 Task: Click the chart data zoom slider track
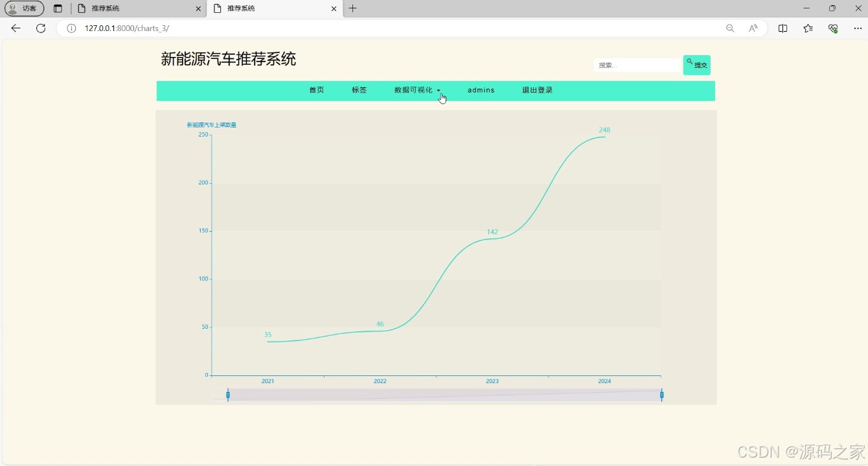(x=444, y=395)
